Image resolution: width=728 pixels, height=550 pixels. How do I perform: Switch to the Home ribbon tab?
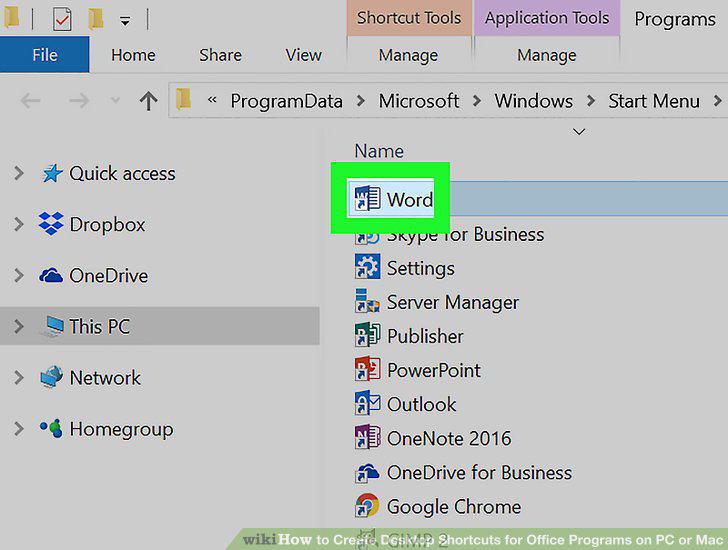tap(133, 55)
